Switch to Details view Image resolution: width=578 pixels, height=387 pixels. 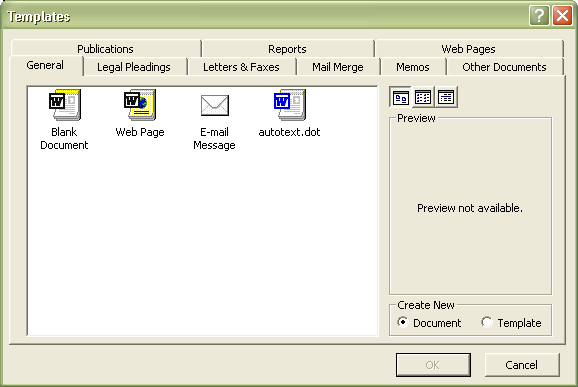(x=446, y=97)
